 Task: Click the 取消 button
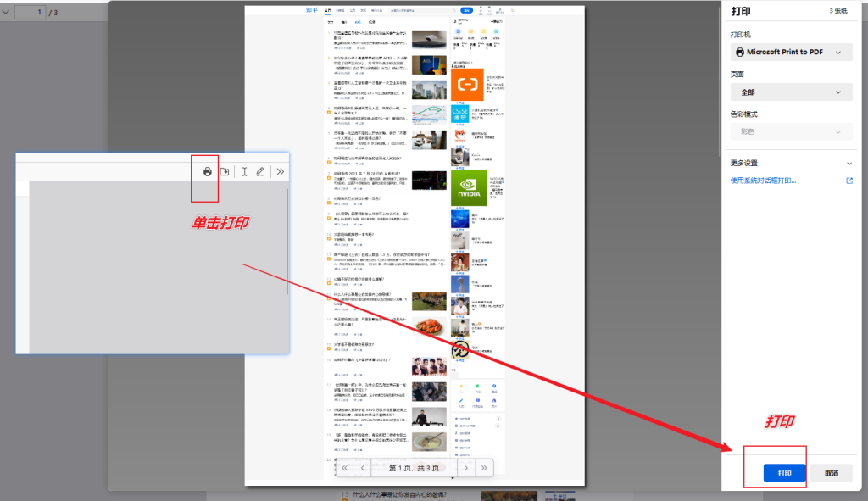point(831,473)
